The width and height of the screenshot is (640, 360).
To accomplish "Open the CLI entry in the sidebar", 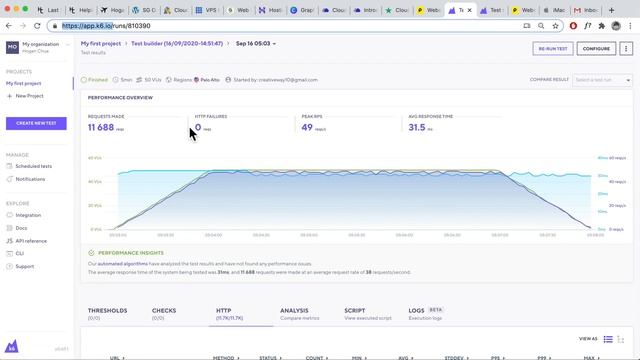I will pyautogui.click(x=16, y=253).
